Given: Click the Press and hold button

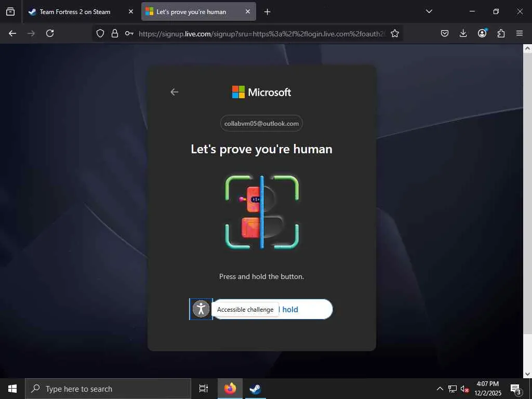Looking at the screenshot, I should point(273,309).
